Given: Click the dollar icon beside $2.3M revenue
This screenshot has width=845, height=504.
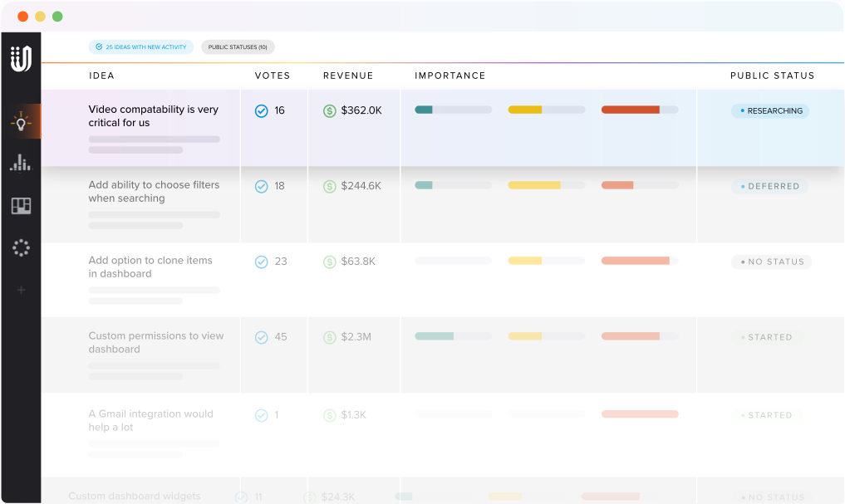Looking at the screenshot, I should (329, 336).
